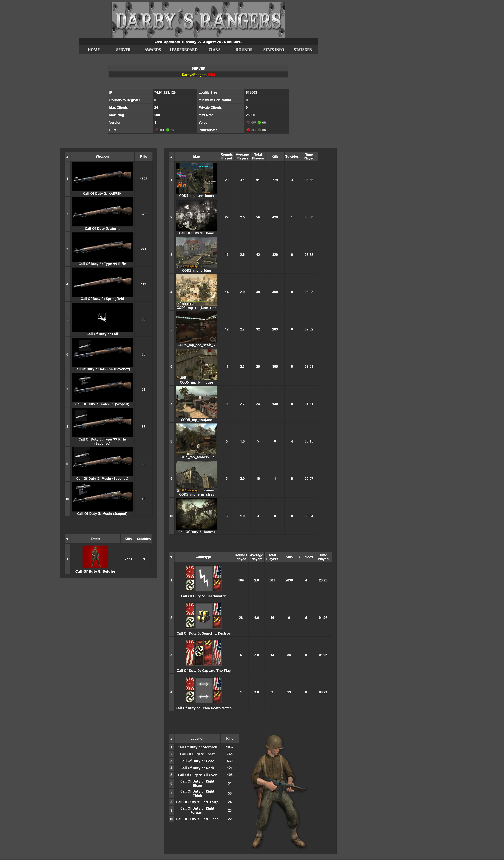Click the Capture The Flag gametype icon
The height and width of the screenshot is (860, 504).
pos(204,653)
